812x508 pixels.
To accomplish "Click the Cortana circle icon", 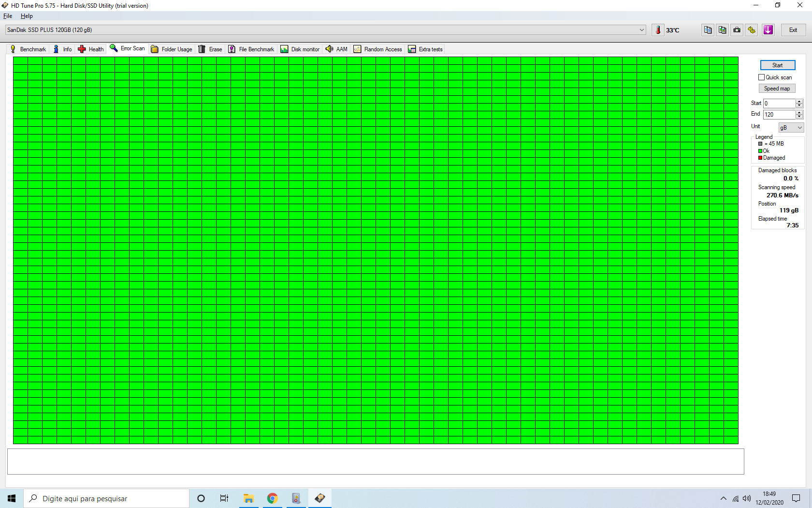I will pyautogui.click(x=201, y=498).
